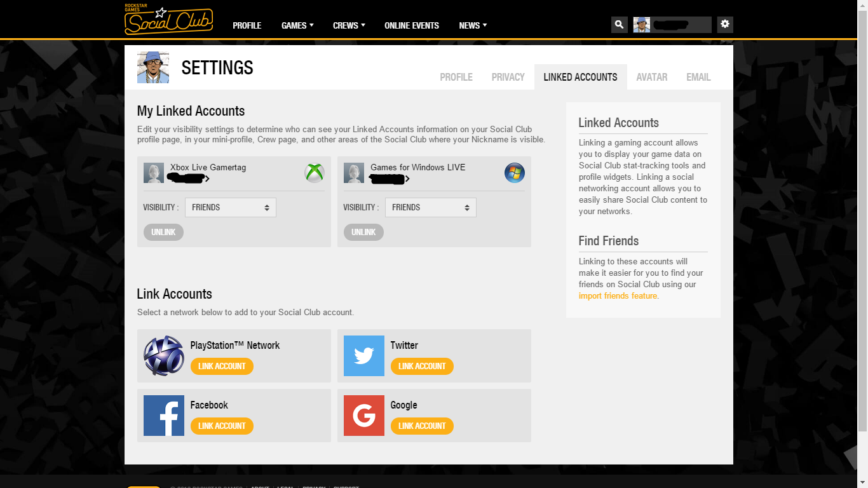This screenshot has height=488, width=868.
Task: Click the PlayStation Network logo icon
Action: 164,356
